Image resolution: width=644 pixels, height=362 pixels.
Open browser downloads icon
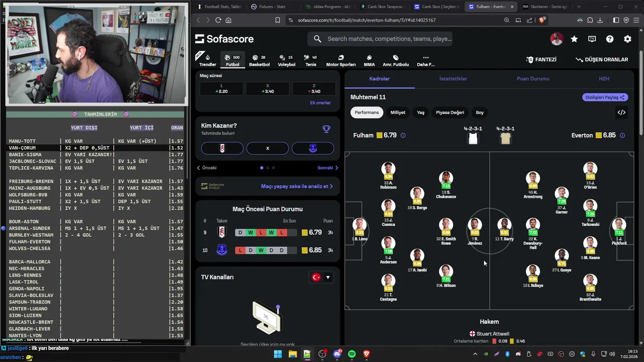[x=600, y=20]
